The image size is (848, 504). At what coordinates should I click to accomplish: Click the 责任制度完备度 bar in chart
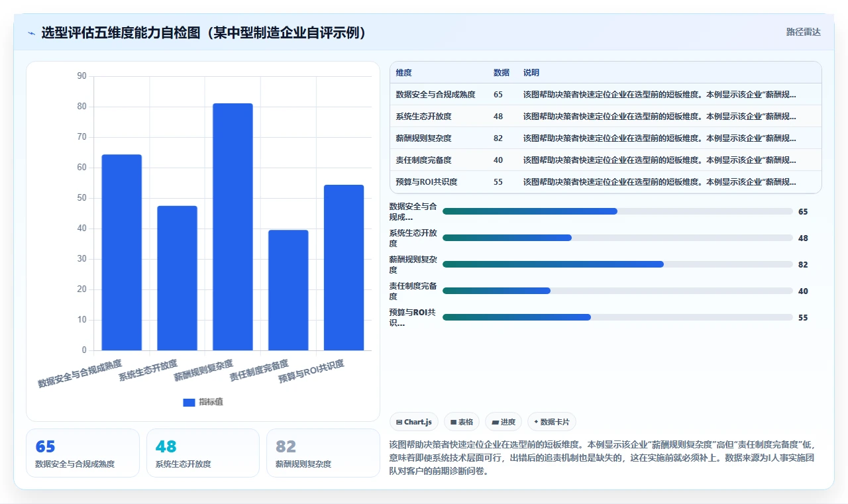pyautogui.click(x=288, y=290)
